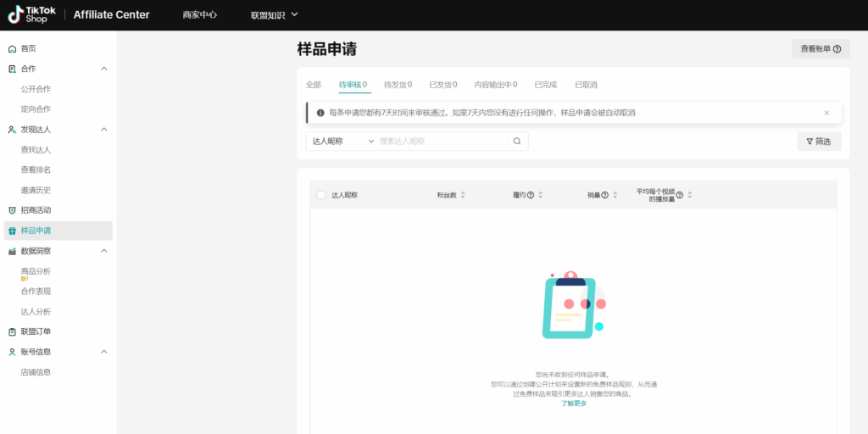Screen dimensions: 868x434
Task: Click the Affiliate Center title text
Action: pyautogui.click(x=111, y=15)
